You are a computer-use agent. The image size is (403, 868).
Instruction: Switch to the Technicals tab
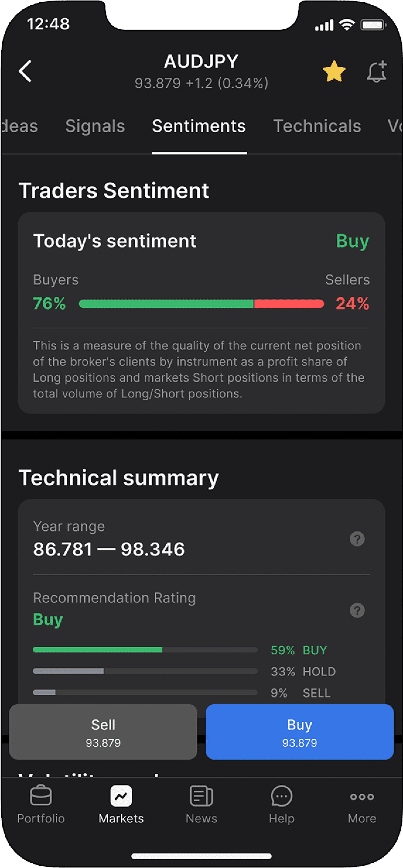click(x=317, y=126)
